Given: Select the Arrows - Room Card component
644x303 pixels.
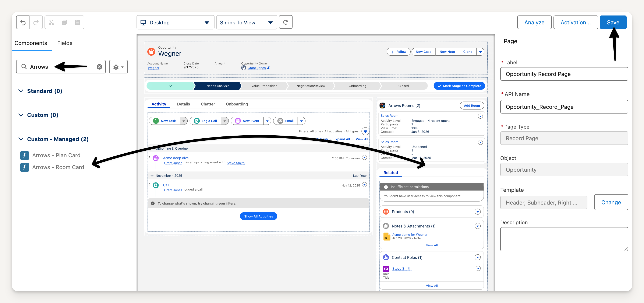Looking at the screenshot, I should point(58,167).
